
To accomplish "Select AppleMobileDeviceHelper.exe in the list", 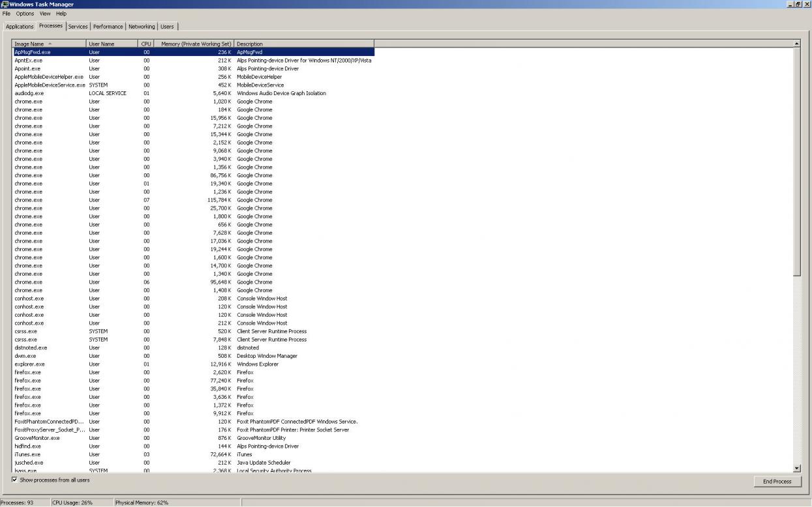I will pyautogui.click(x=193, y=77).
